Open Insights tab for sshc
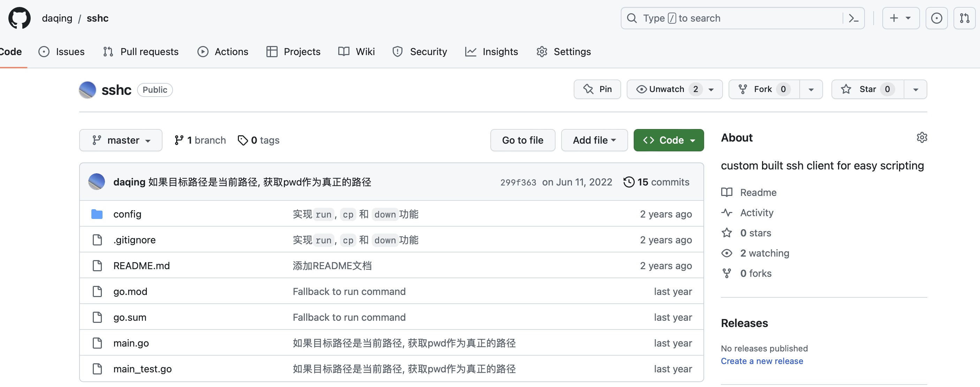The image size is (980, 387). coord(500,51)
